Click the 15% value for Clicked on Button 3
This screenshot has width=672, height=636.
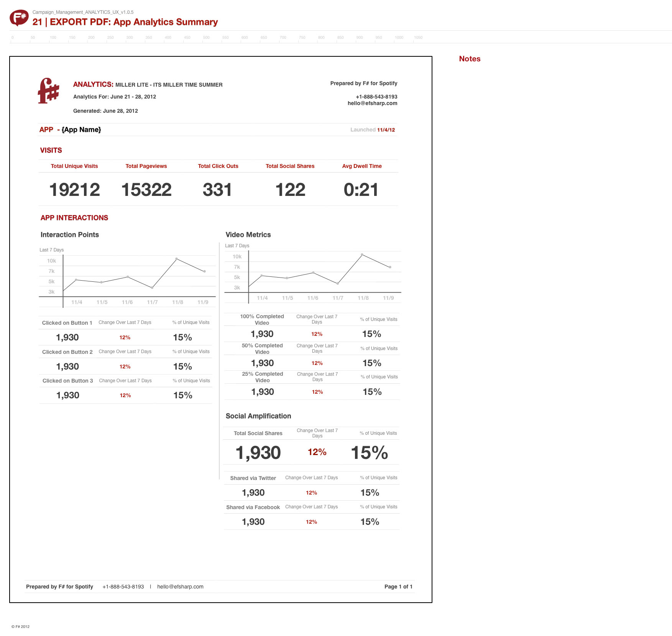tap(183, 395)
